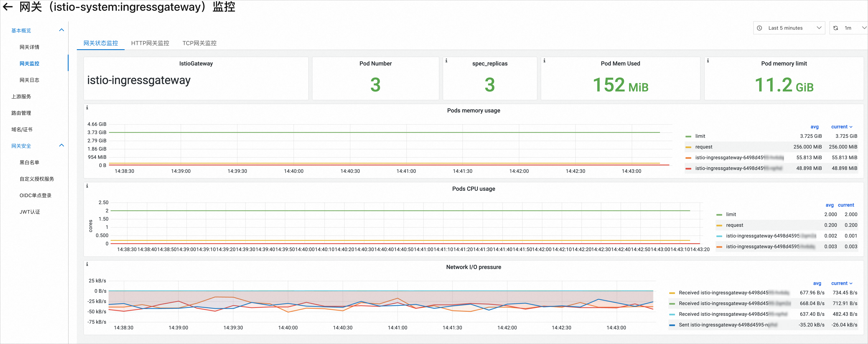
Task: Click the info icon on Pods CPU usage panel
Action: 87,186
